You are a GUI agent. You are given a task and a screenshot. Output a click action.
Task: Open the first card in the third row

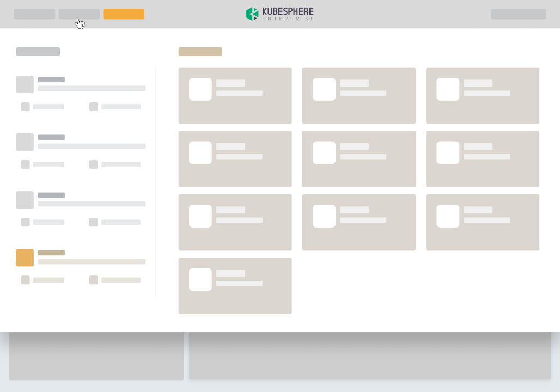tap(235, 223)
